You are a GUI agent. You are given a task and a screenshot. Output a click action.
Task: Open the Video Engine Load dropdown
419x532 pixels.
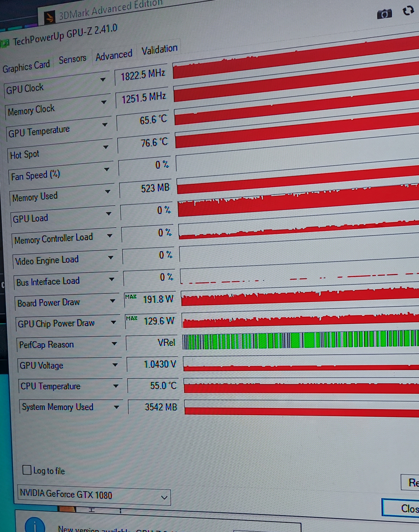tap(111, 258)
